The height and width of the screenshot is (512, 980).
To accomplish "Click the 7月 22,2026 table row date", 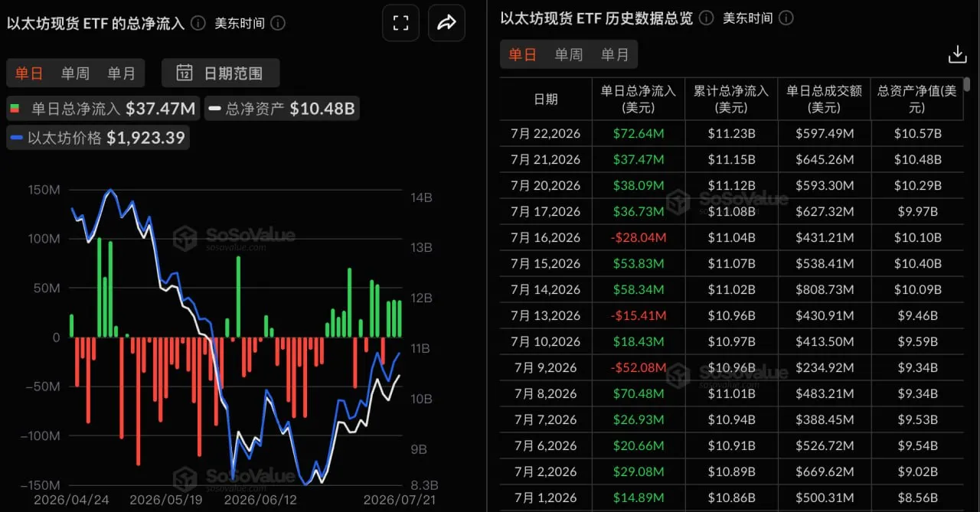I will point(546,134).
